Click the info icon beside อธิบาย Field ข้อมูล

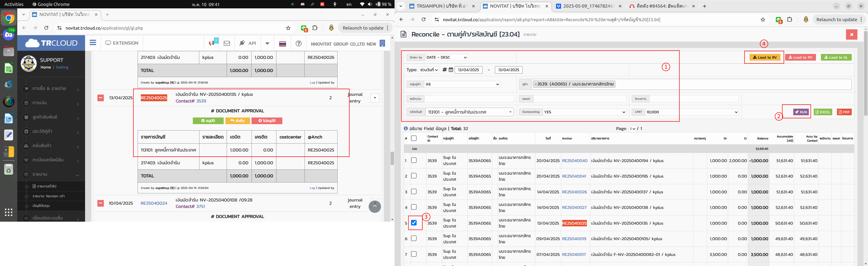406,128
